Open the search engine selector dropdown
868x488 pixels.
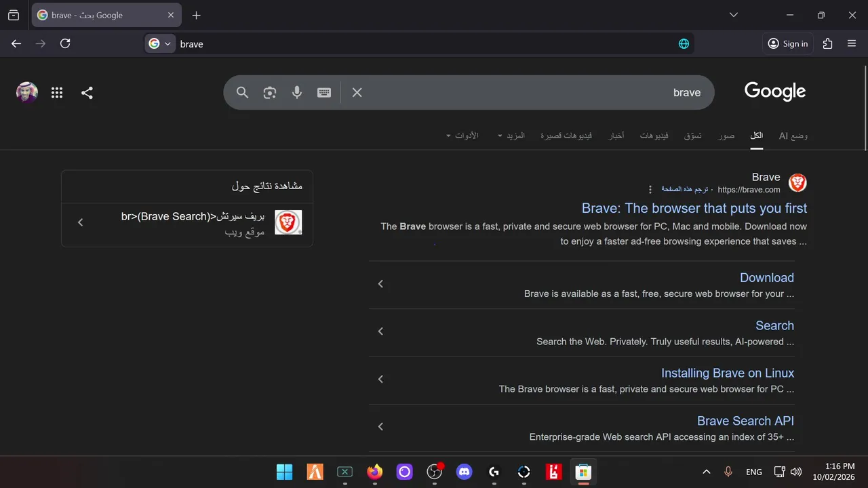pyautogui.click(x=160, y=43)
